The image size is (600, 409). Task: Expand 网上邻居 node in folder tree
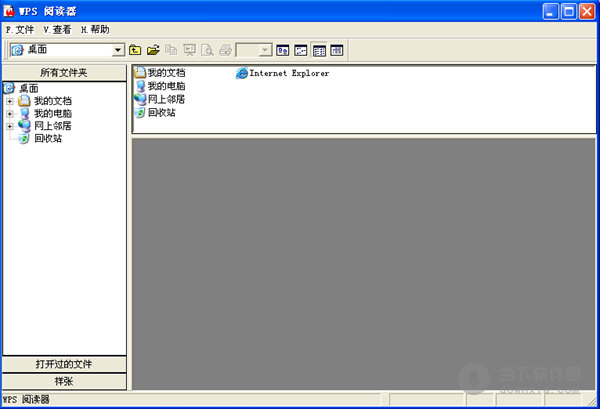click(10, 126)
